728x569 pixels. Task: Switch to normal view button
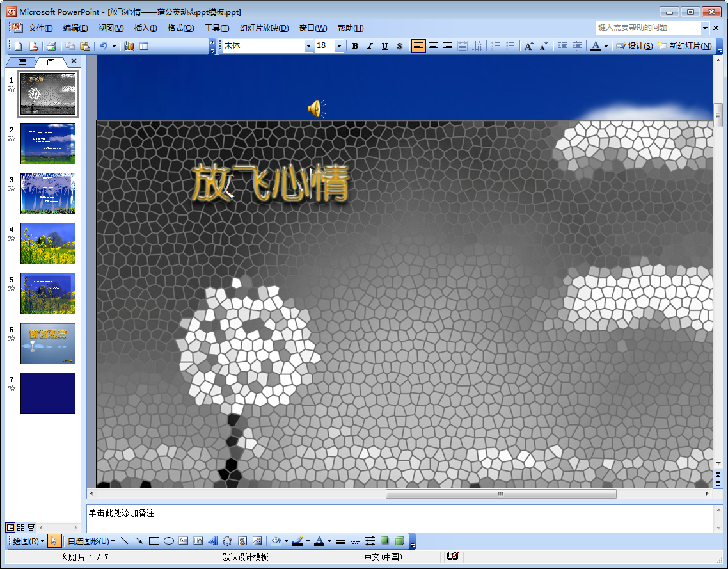pyautogui.click(x=10, y=527)
